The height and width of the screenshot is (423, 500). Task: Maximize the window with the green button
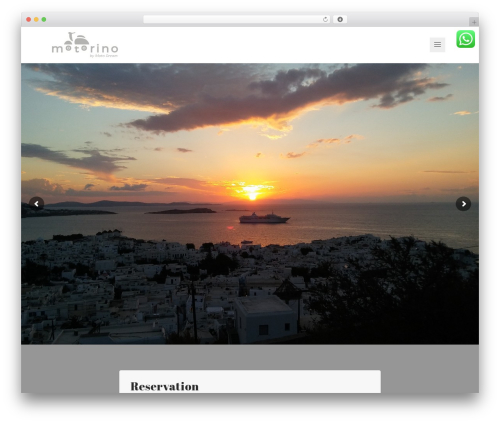point(44,19)
